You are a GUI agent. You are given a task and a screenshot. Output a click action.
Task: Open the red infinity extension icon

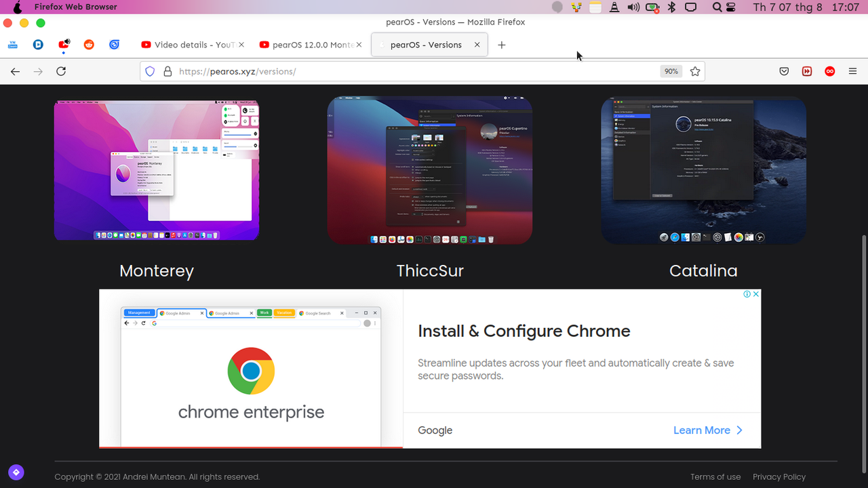pyautogui.click(x=829, y=71)
